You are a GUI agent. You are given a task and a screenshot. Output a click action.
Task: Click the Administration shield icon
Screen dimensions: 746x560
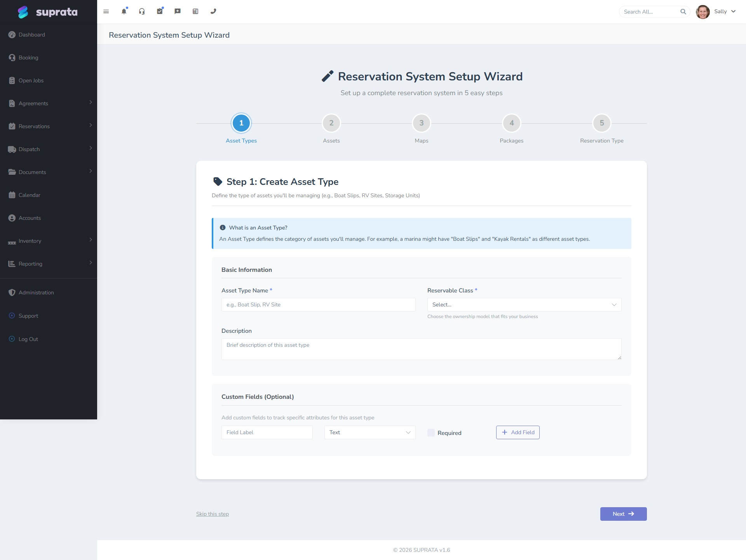(12, 292)
